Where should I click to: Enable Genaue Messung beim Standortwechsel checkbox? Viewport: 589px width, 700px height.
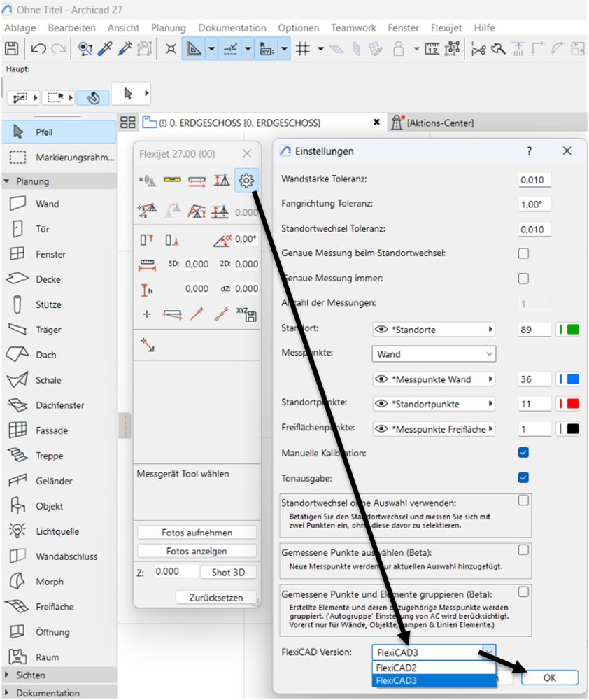tap(523, 253)
